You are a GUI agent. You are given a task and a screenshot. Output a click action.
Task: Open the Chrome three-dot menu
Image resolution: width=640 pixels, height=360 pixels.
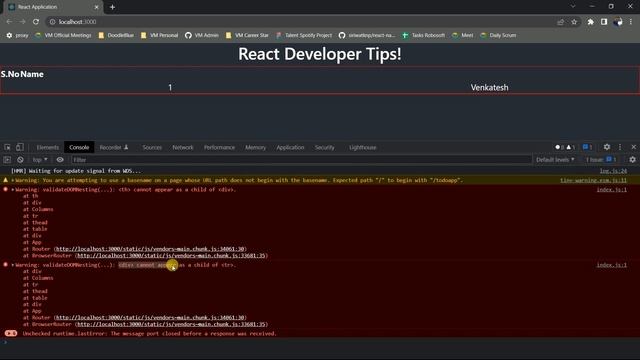pyautogui.click(x=631, y=22)
